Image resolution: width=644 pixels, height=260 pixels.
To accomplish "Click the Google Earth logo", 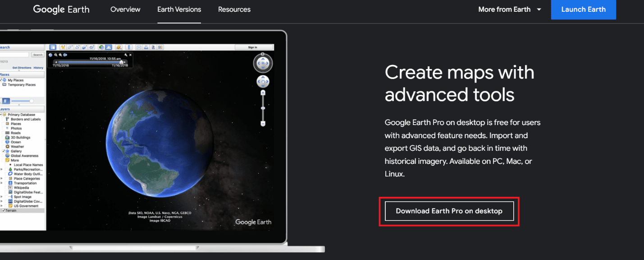I will coord(61,9).
